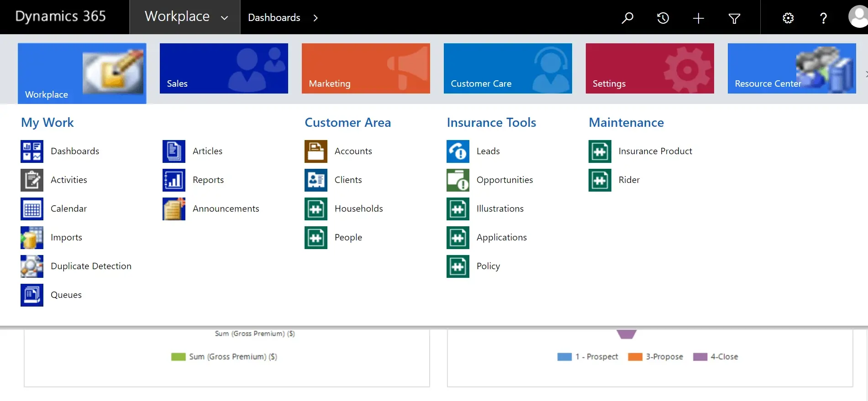The width and height of the screenshot is (868, 401).
Task: Open the Announcements link
Action: coord(226,208)
